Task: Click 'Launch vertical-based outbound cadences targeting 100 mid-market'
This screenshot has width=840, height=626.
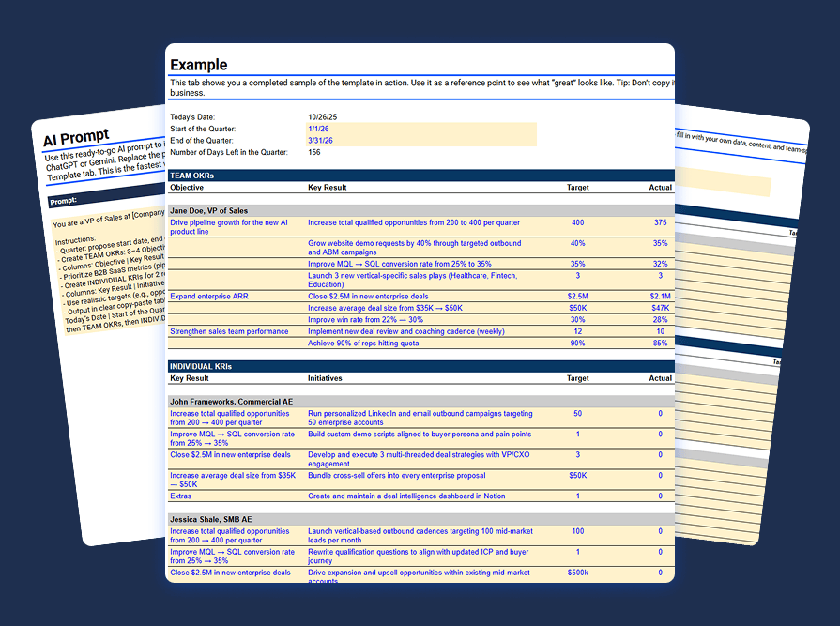Action: [420, 536]
